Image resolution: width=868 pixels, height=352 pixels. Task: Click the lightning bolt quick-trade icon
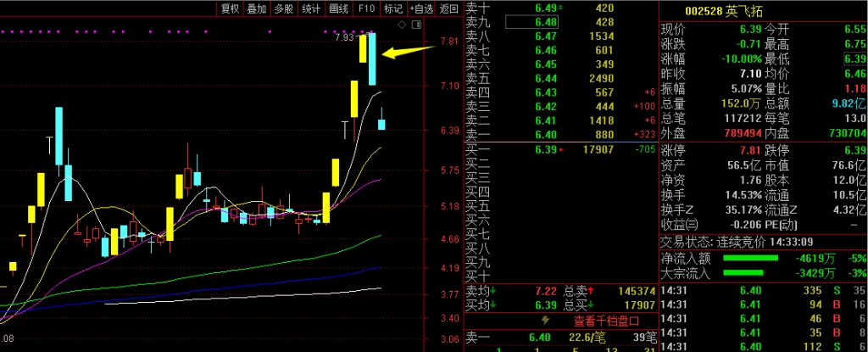pos(545,321)
